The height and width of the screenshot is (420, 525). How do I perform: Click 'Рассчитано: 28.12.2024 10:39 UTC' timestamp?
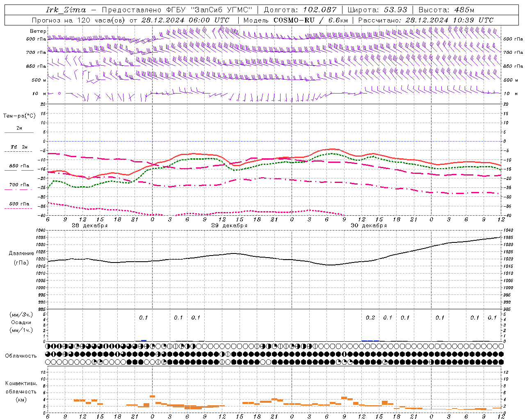click(426, 20)
